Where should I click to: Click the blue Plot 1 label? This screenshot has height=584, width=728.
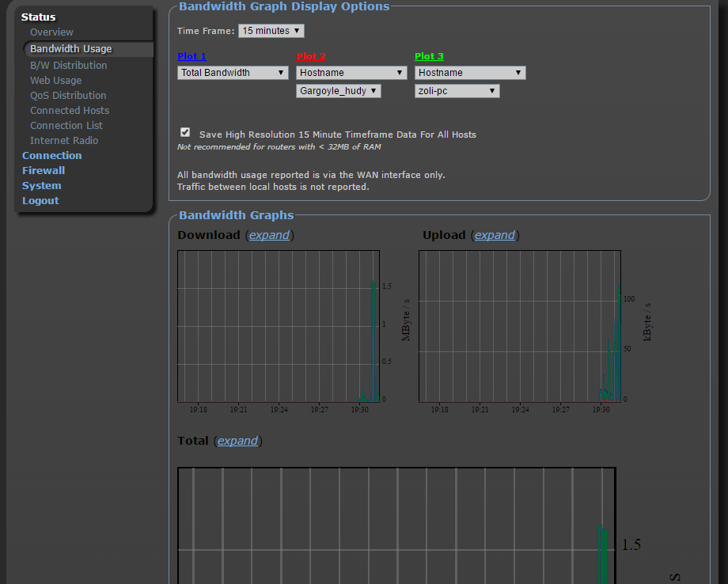(191, 56)
